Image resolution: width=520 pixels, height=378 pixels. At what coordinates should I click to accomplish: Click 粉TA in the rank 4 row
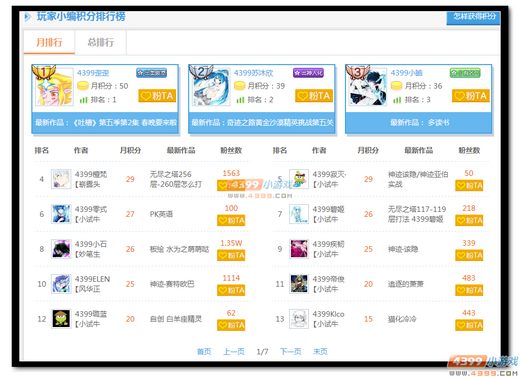click(231, 185)
